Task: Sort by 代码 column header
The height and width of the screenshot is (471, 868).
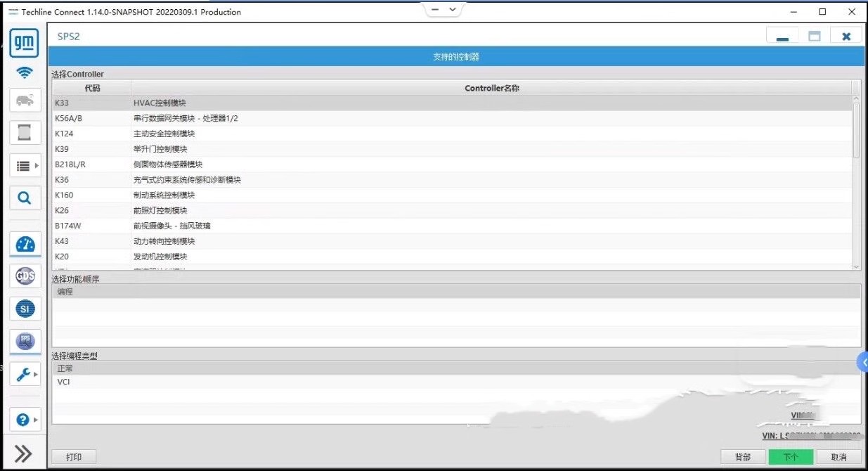Action: [92, 88]
